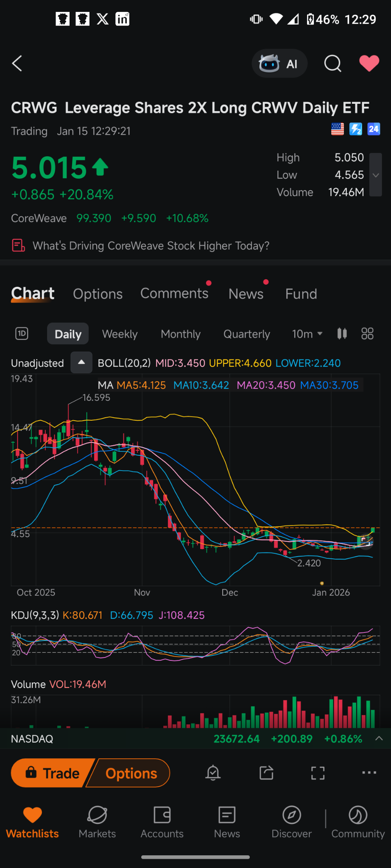Select the Chart tab
Image resolution: width=391 pixels, height=868 pixels.
click(x=33, y=294)
